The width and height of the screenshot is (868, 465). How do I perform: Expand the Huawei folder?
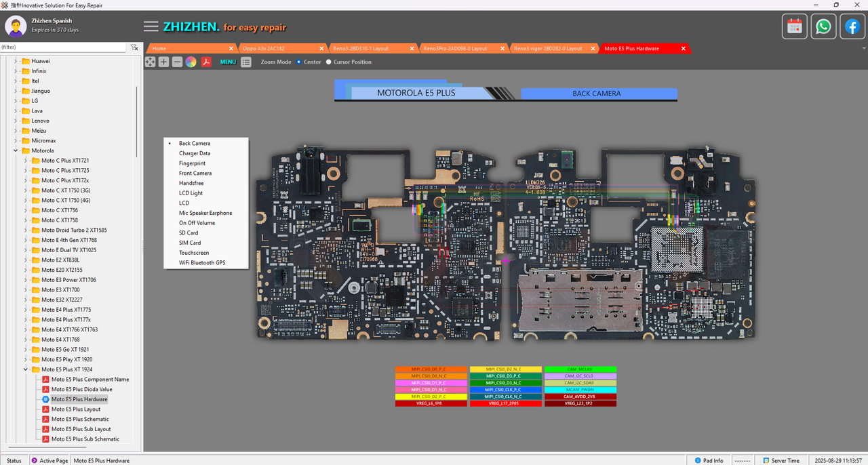tap(16, 61)
